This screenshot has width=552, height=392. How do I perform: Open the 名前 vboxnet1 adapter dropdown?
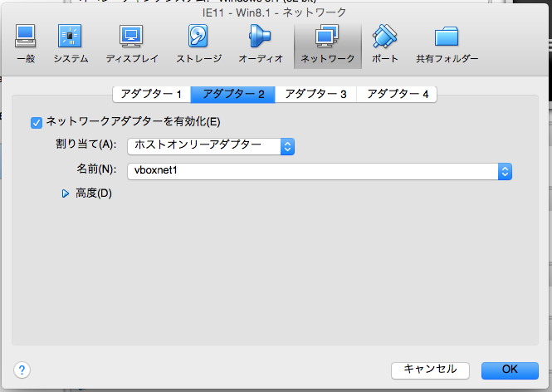click(320, 170)
